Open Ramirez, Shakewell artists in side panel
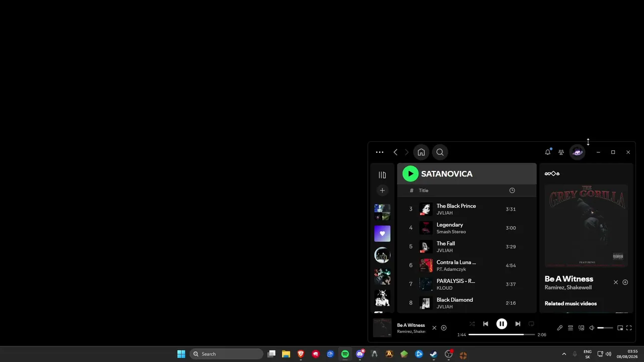Image resolution: width=644 pixels, height=362 pixels. click(x=568, y=288)
